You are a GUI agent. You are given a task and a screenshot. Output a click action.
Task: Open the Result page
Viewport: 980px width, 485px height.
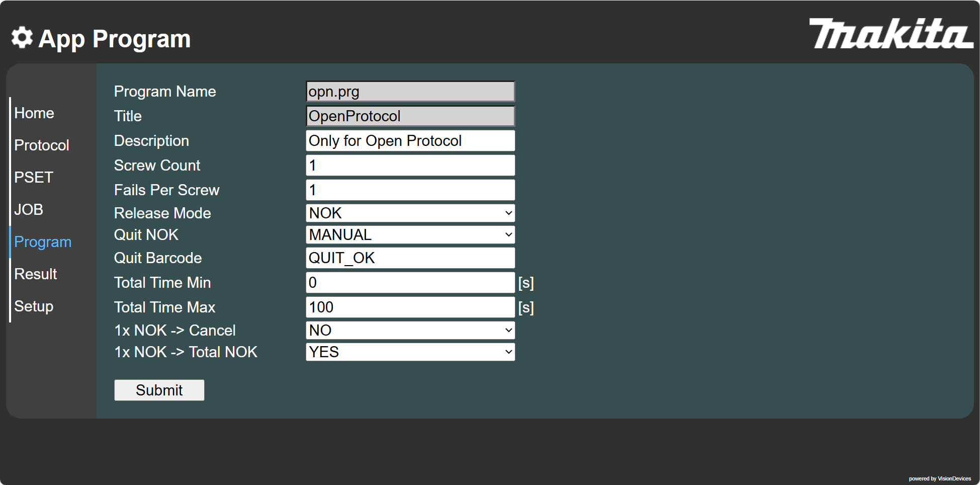tap(36, 274)
